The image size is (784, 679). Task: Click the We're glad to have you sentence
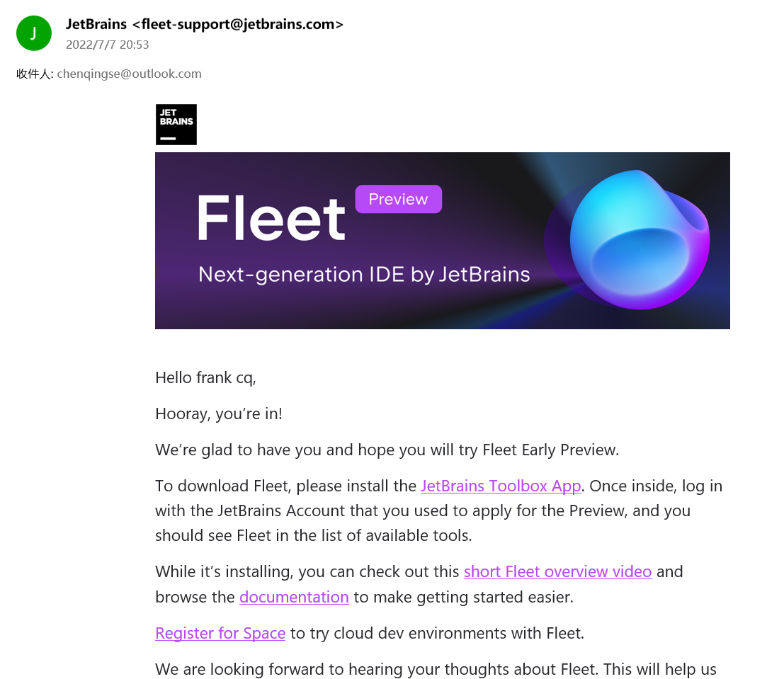(x=387, y=450)
